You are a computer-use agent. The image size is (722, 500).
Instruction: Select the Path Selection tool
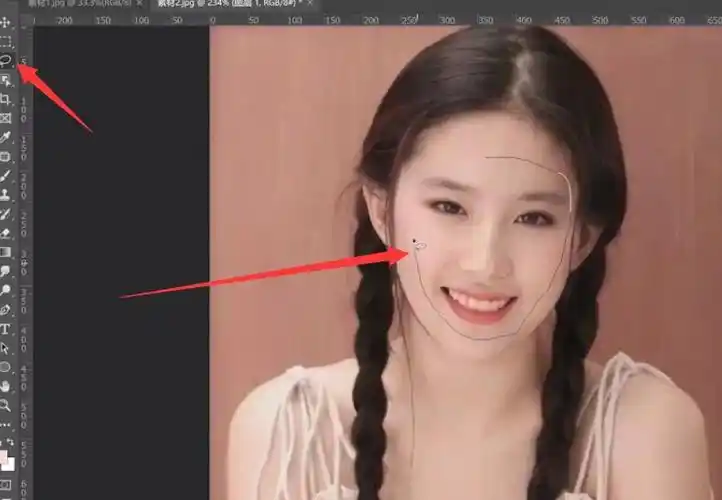pyautogui.click(x=6, y=348)
